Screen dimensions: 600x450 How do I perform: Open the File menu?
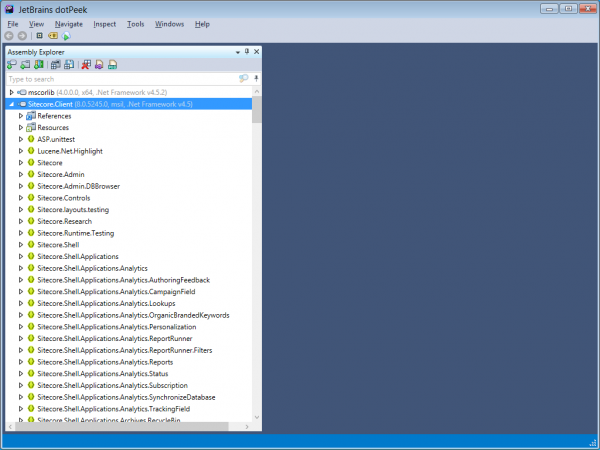coord(13,24)
